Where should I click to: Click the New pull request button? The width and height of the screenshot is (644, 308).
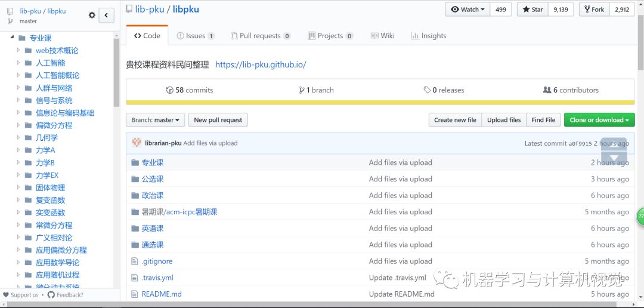tap(218, 120)
